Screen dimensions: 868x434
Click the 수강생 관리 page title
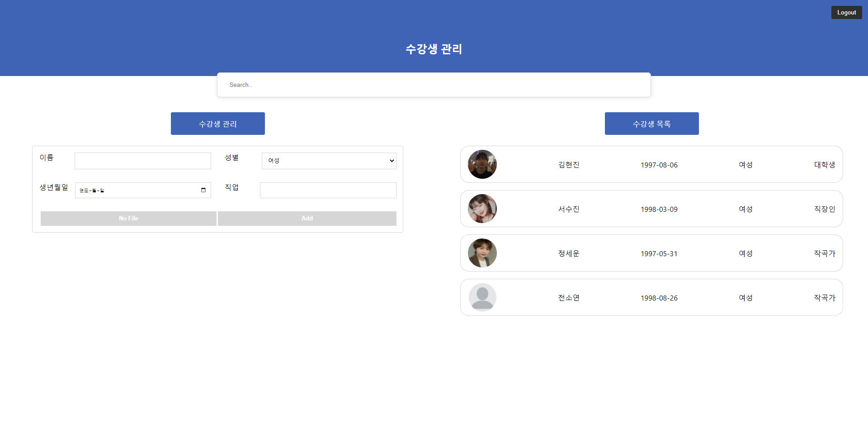pos(434,49)
